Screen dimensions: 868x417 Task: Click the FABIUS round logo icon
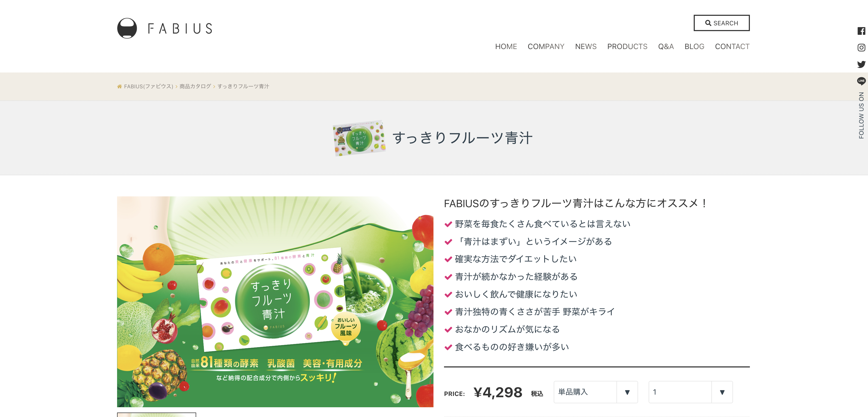coord(127,28)
